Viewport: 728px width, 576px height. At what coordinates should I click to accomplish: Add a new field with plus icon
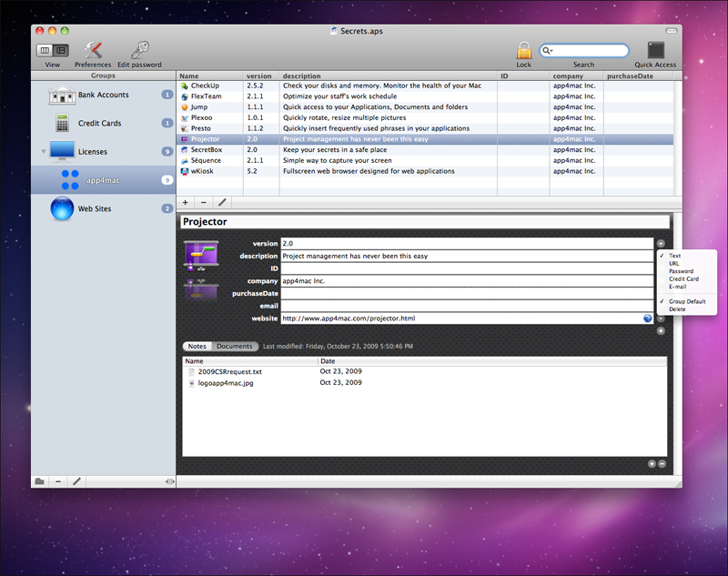point(661,331)
